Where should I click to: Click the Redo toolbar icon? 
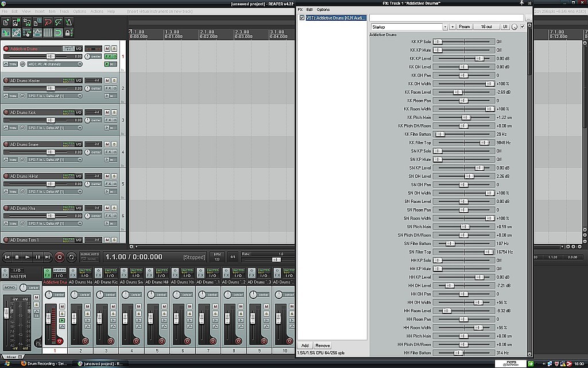[x=59, y=22]
